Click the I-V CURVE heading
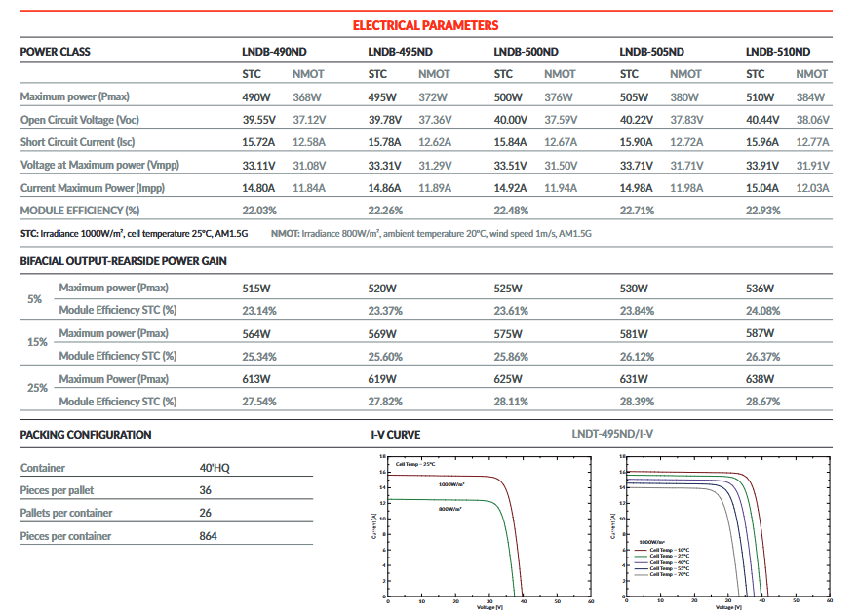Viewport: 859px width, 616px height. click(x=396, y=435)
